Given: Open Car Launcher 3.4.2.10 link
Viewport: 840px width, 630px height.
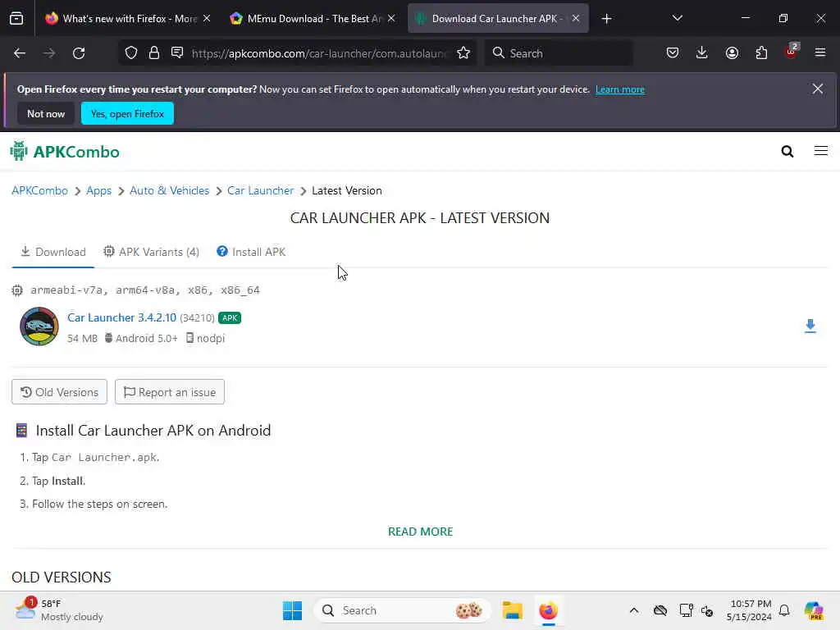Looking at the screenshot, I should pos(121,317).
